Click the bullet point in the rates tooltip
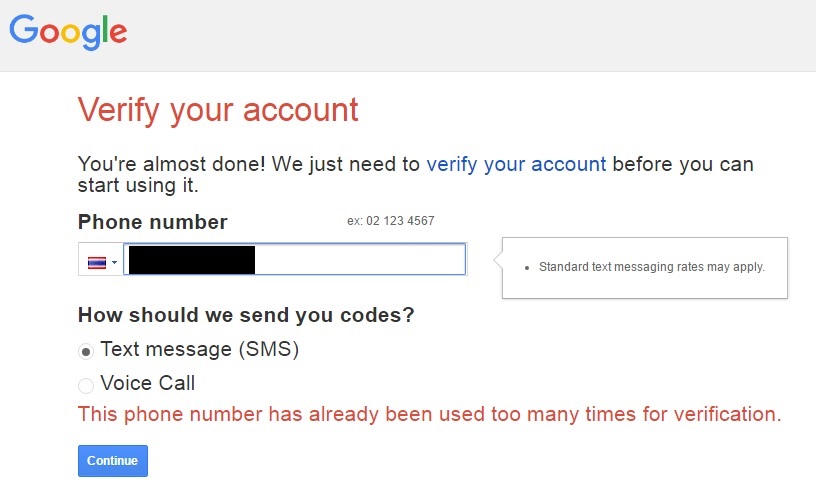 527,268
